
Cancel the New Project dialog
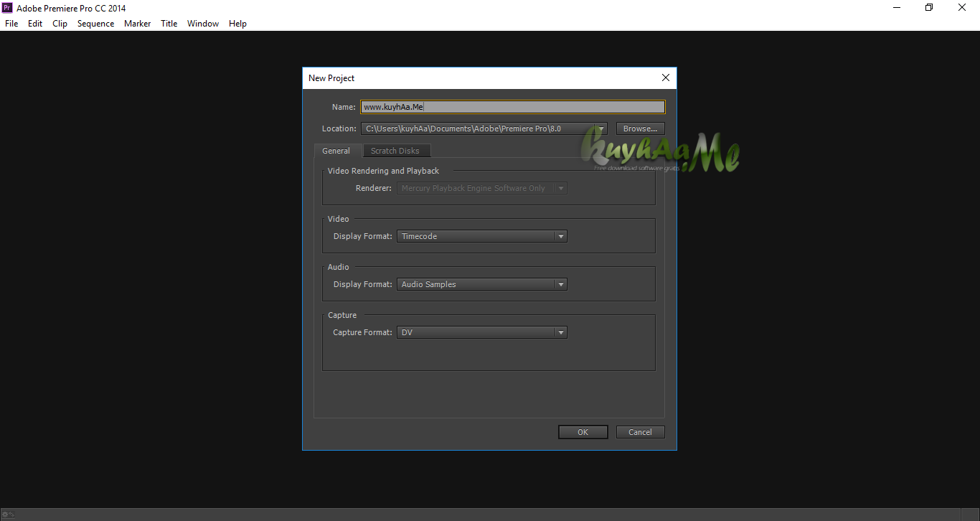click(640, 432)
